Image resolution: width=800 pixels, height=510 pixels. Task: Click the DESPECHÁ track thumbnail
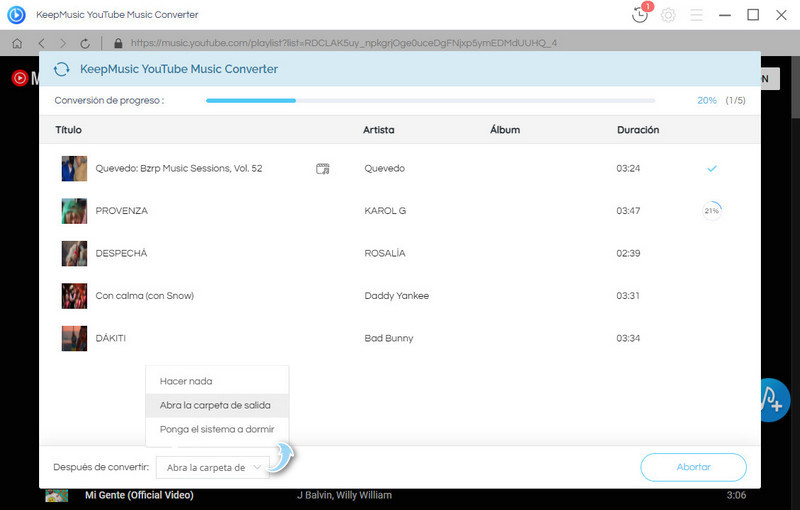[x=74, y=253]
